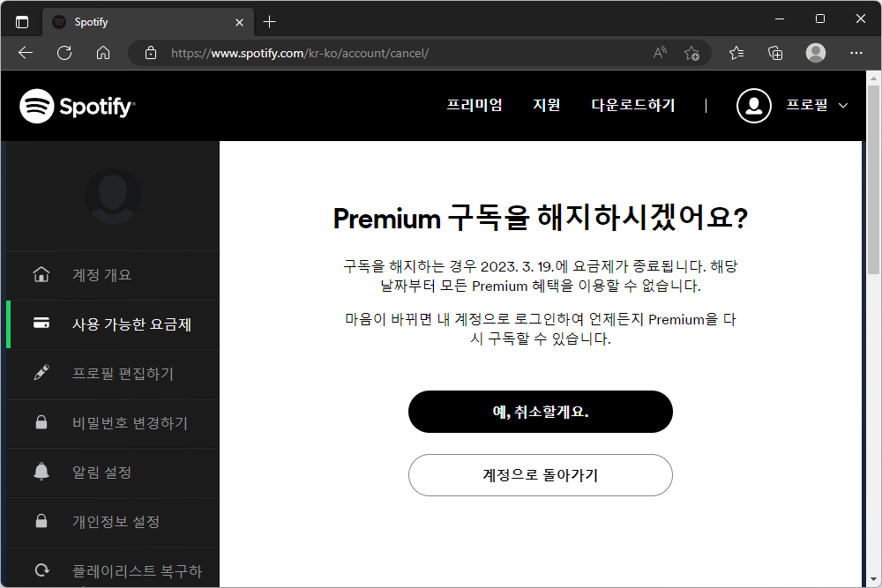This screenshot has height=588, width=882.
Task: Click the scrollbar up arrow
Action: pos(873,78)
